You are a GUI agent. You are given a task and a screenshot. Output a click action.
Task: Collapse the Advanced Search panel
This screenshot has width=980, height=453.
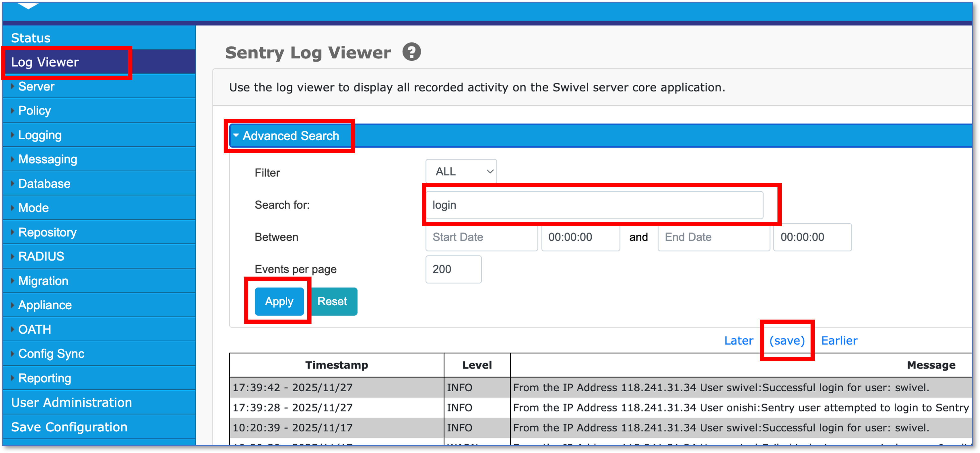[290, 136]
